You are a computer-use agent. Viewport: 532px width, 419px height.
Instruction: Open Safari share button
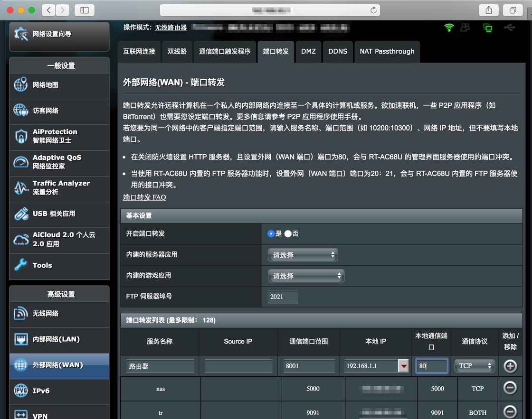(489, 10)
